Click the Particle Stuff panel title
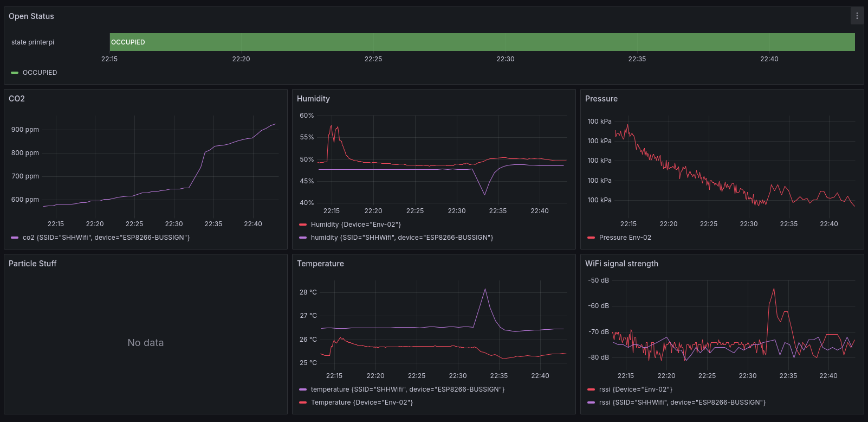This screenshot has width=868, height=422. coord(33,264)
